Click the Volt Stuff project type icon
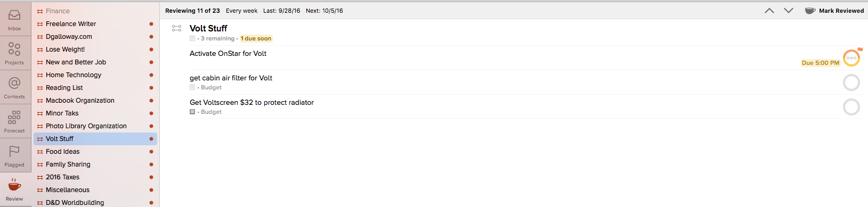Screen dimensions: 868x207 (176, 28)
